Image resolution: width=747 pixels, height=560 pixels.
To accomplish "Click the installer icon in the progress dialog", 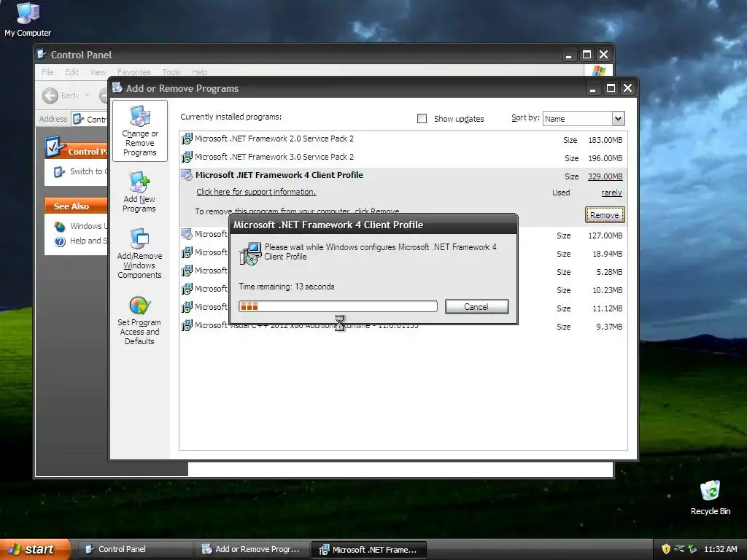I will click(250, 253).
